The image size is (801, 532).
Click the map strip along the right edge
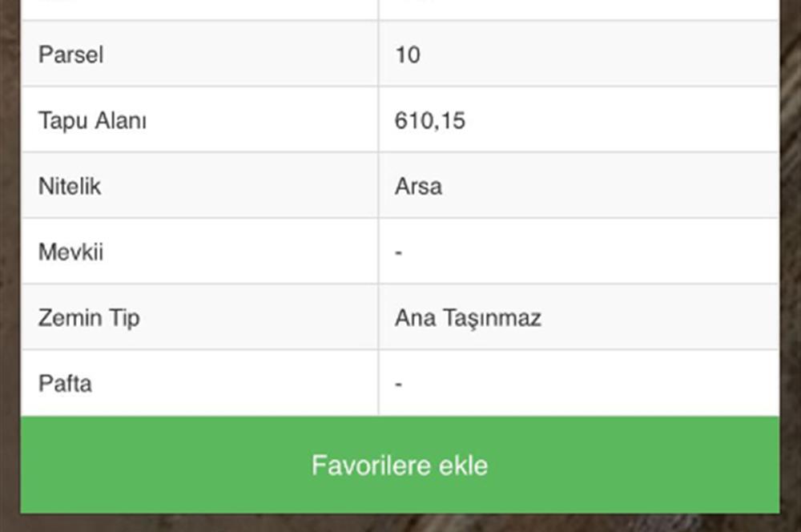791,266
